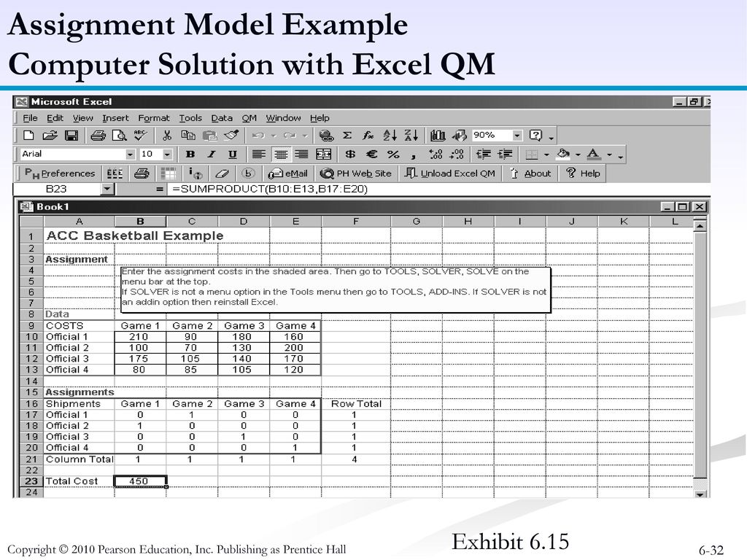Click the eMail button
The width and height of the screenshot is (747, 560).
pyautogui.click(x=287, y=174)
